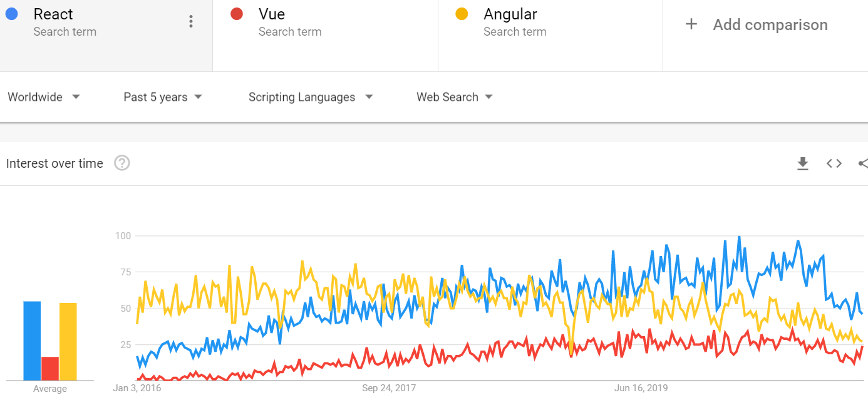Click the blue React color dot
The image size is (868, 405).
pos(11,14)
